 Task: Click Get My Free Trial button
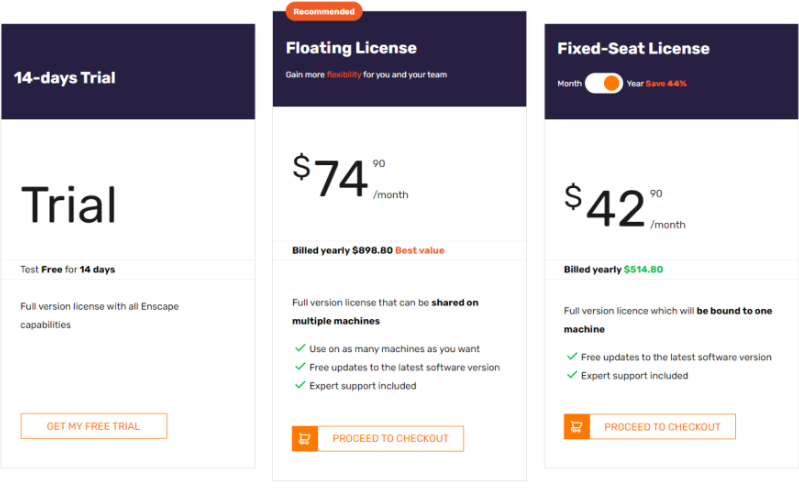pos(94,426)
